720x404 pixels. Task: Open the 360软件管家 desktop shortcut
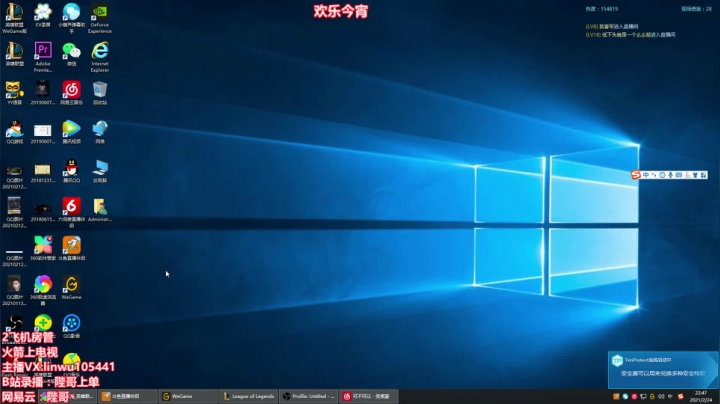pyautogui.click(x=43, y=248)
